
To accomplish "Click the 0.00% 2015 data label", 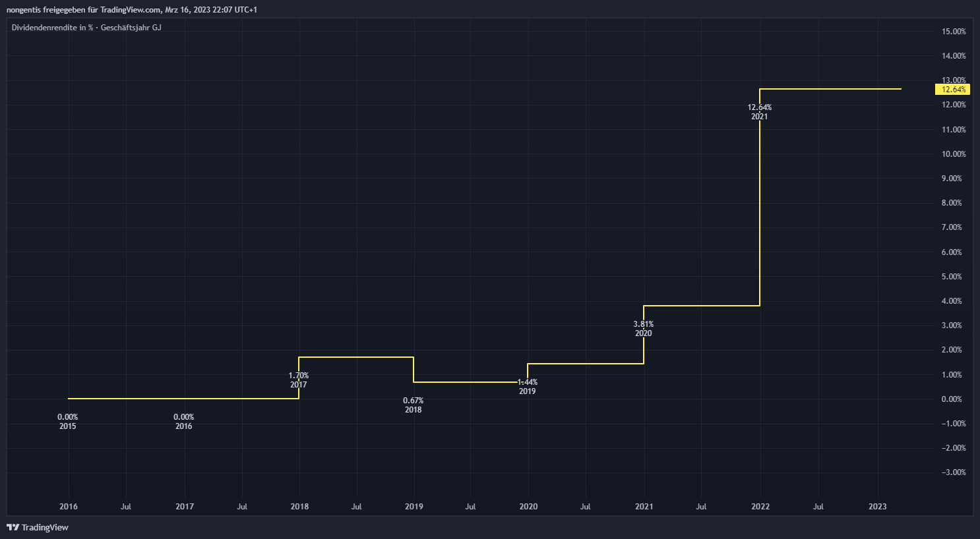I will click(67, 422).
